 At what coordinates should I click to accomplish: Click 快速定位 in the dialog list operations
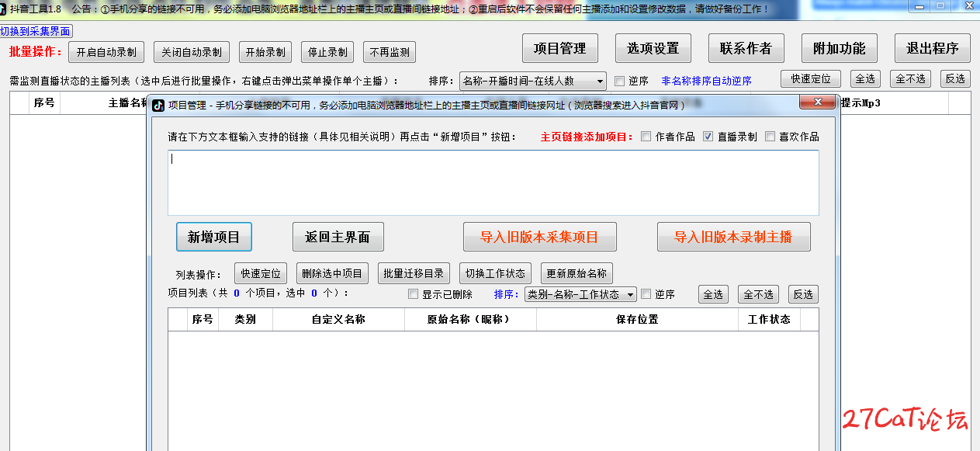click(261, 273)
